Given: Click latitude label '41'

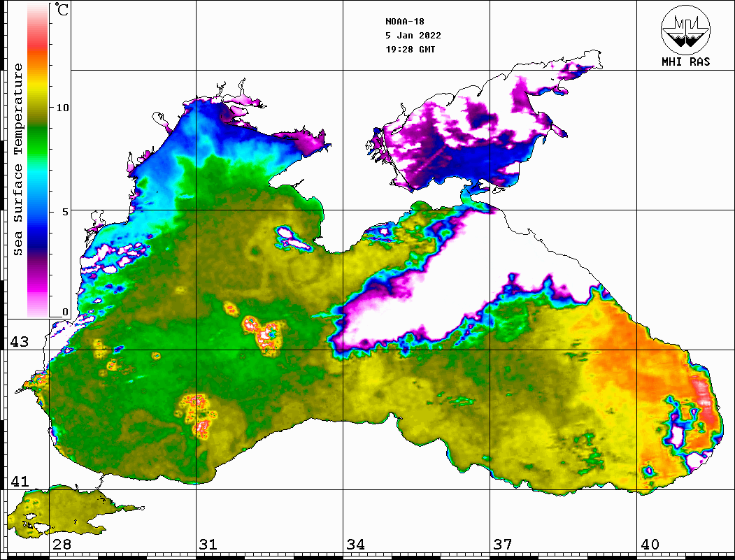Looking at the screenshot, I should (20, 482).
